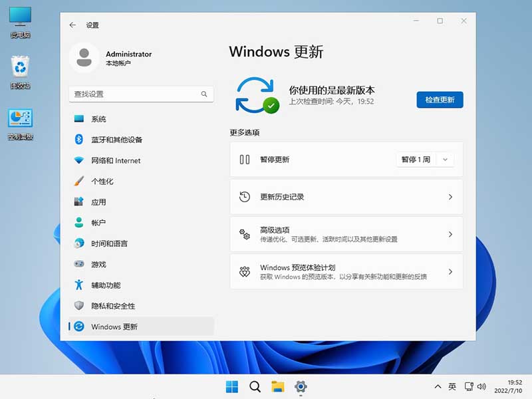Select System in the settings sidebar
This screenshot has width=532, height=399.
[98, 119]
